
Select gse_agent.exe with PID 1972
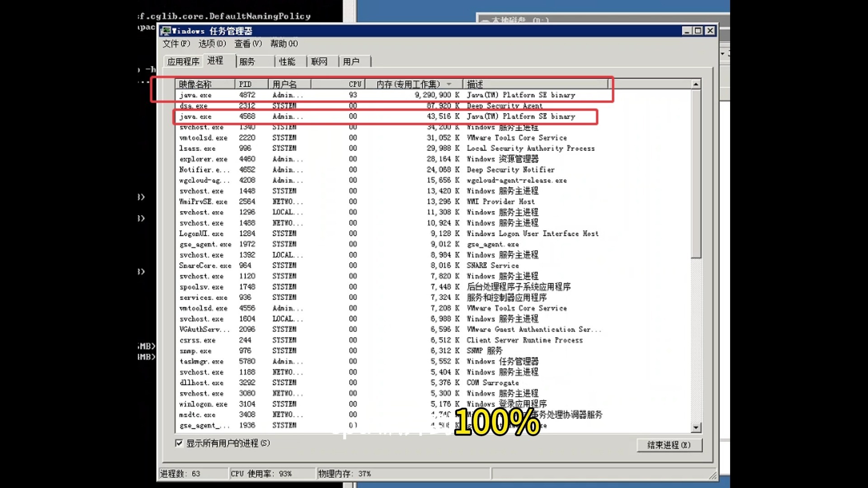[x=392, y=244]
